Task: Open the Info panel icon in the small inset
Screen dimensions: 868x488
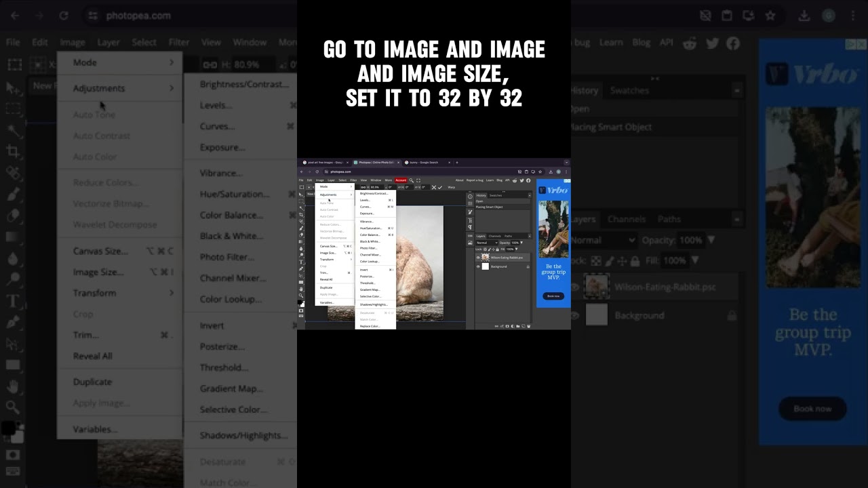Action: (470, 196)
